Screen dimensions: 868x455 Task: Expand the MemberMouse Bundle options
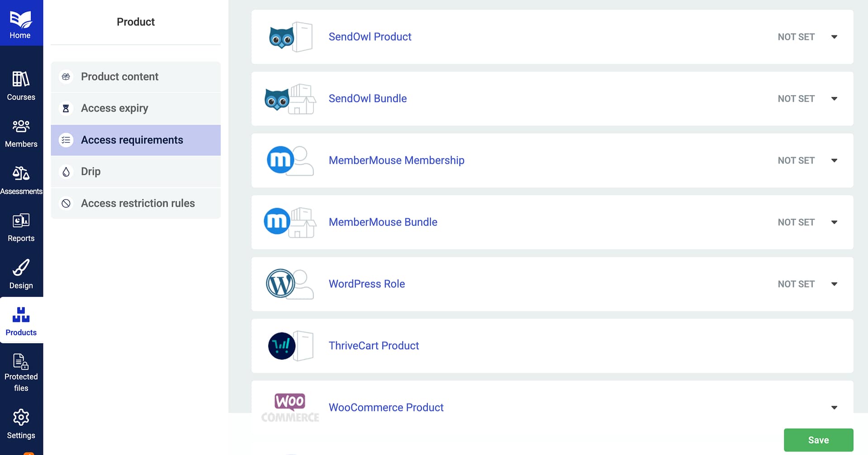tap(835, 222)
